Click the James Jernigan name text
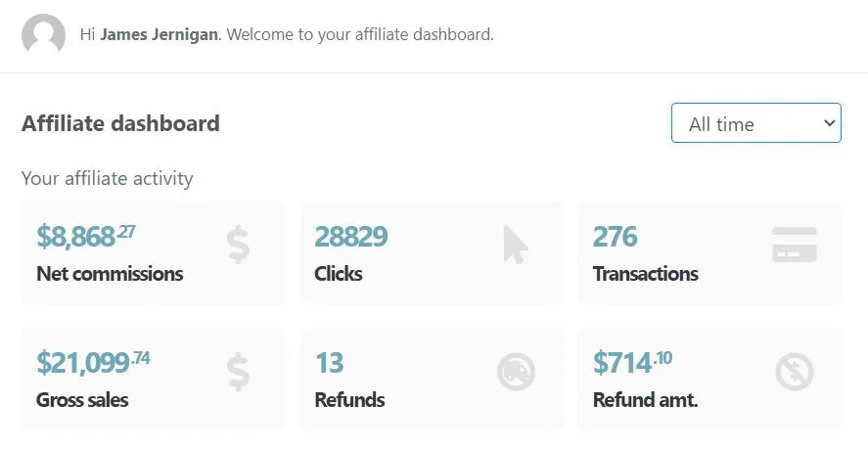Viewport: 868px width, 450px height. tap(159, 34)
